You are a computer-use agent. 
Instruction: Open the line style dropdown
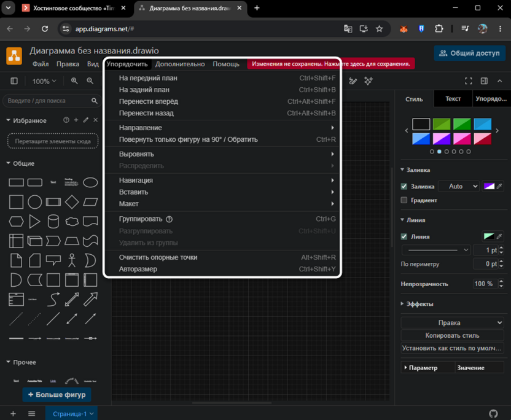pyautogui.click(x=435, y=250)
